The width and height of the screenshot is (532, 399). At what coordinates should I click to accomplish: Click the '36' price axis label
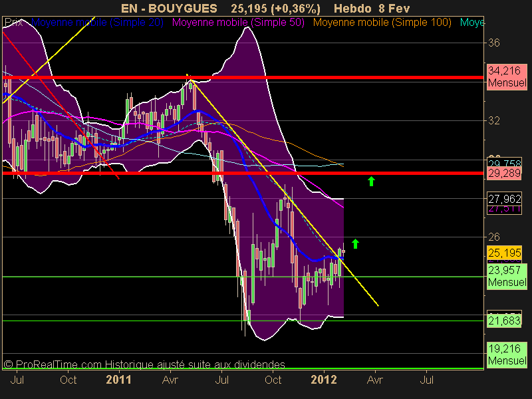(493, 43)
